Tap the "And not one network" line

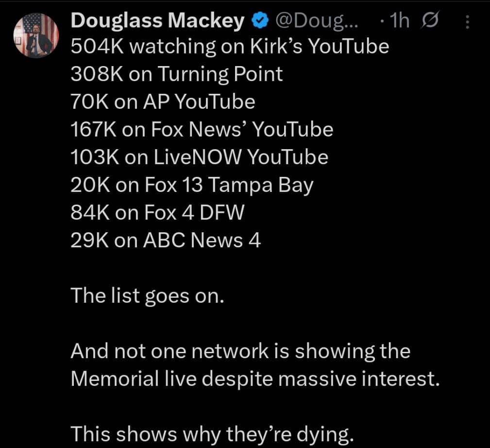coord(240,351)
